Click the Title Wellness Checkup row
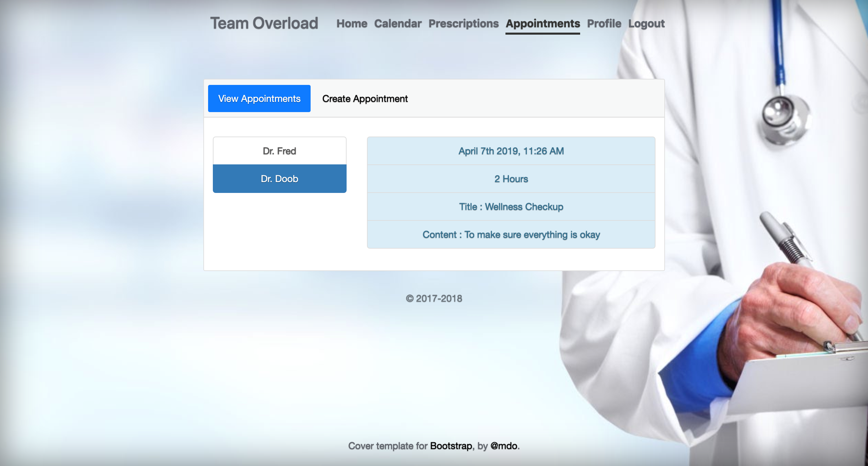Viewport: 868px width, 466px height. 511,207
